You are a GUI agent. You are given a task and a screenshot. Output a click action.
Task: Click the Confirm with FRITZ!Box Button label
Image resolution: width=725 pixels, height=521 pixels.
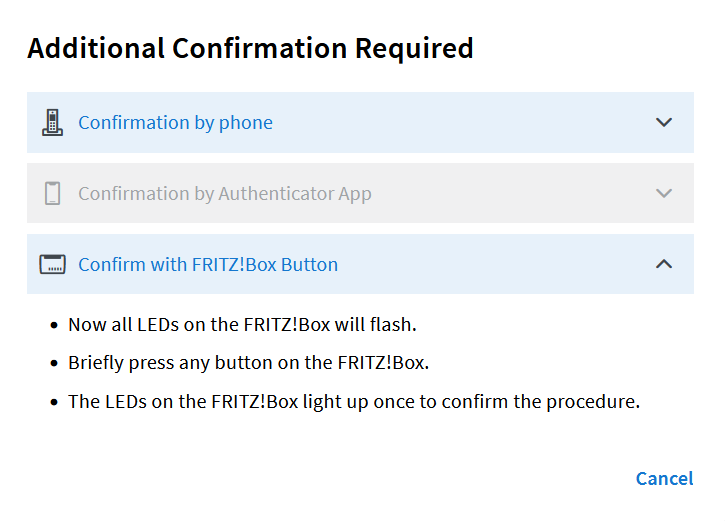(208, 264)
